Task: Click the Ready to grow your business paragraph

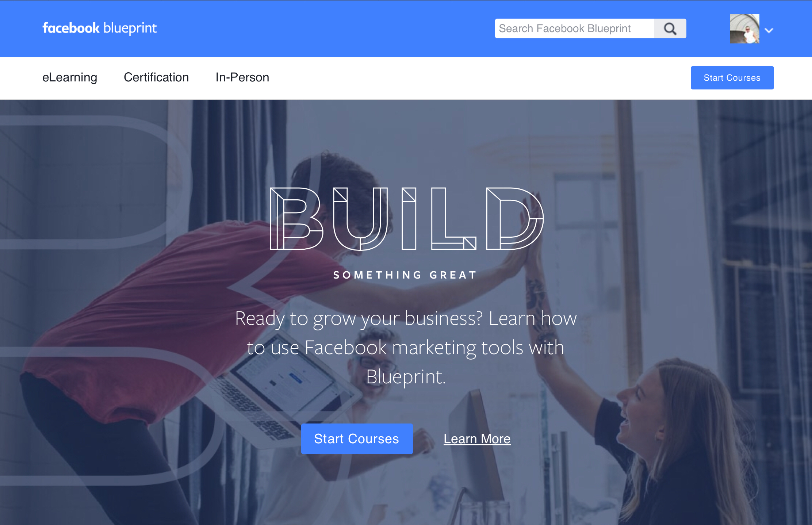Action: (x=406, y=347)
